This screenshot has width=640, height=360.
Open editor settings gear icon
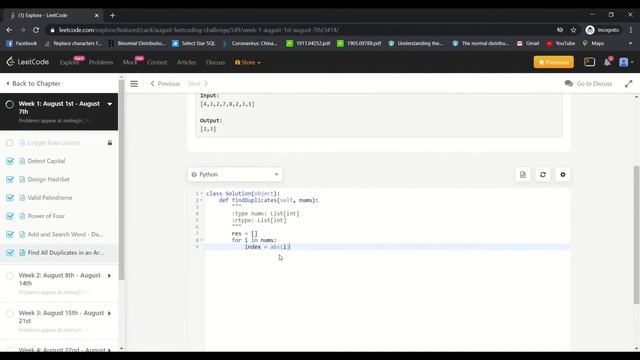(x=563, y=175)
